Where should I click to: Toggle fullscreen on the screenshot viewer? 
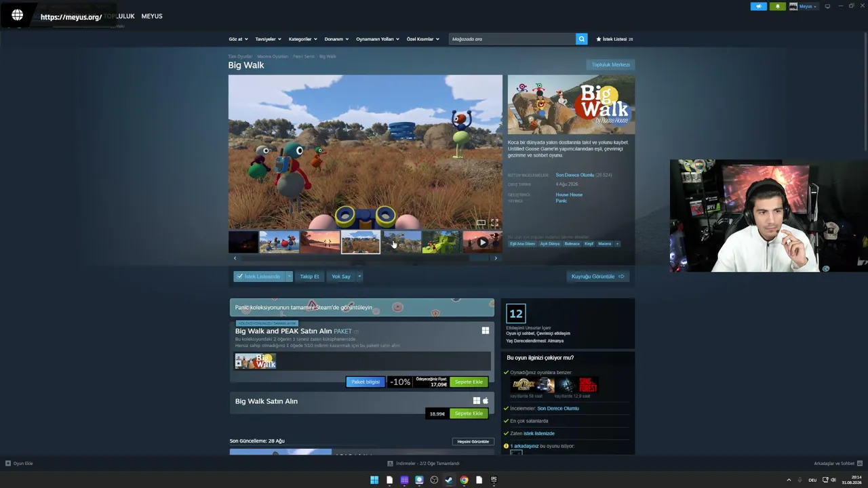(x=494, y=223)
